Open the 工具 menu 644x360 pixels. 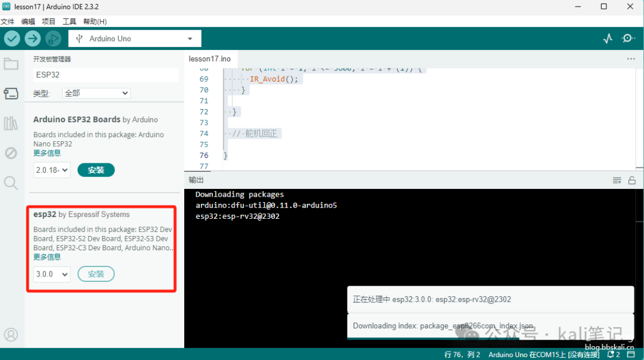click(69, 21)
